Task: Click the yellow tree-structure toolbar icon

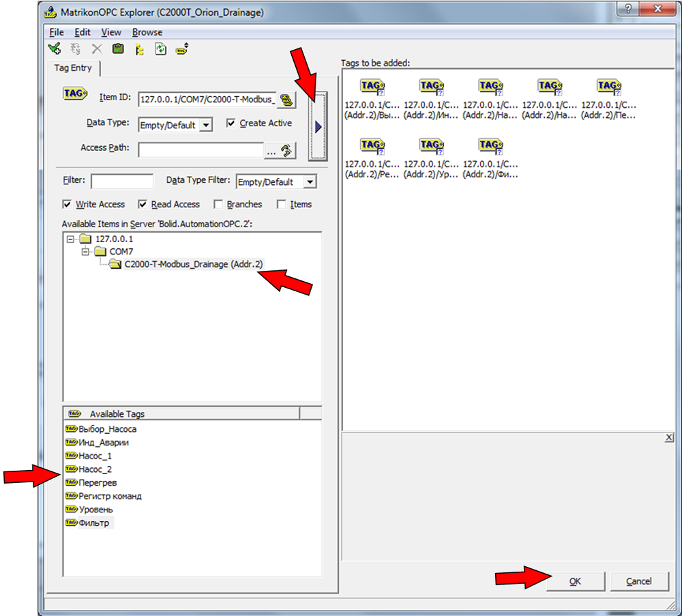Action: coord(139,49)
